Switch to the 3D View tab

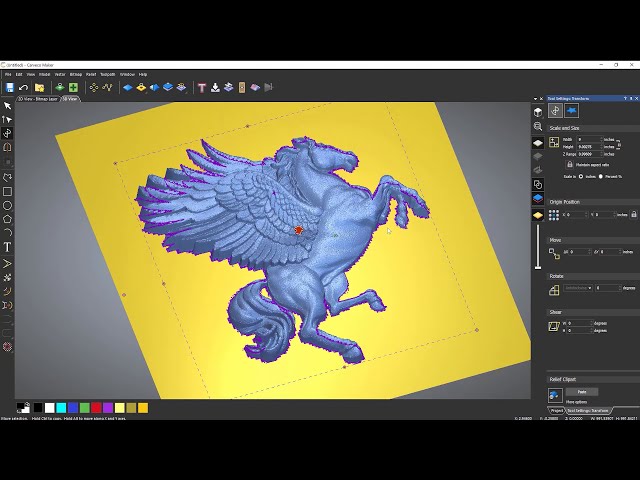coord(70,99)
